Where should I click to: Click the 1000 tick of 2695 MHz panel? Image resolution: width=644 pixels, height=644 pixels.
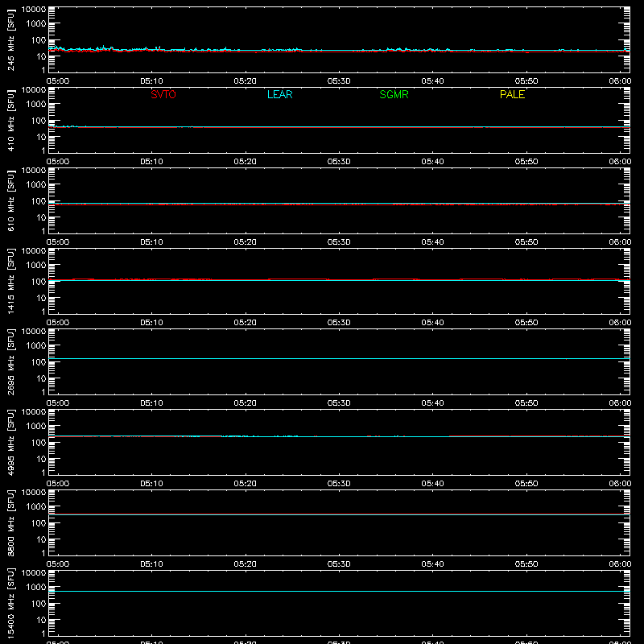coord(36,346)
